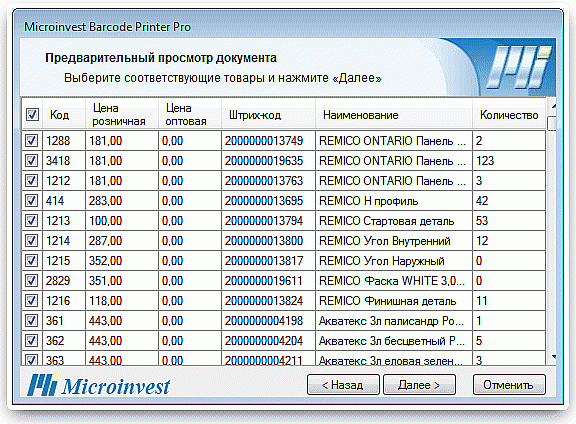Select barcode cell 2000000013824
The width and height of the screenshot is (576, 424).
[269, 301]
